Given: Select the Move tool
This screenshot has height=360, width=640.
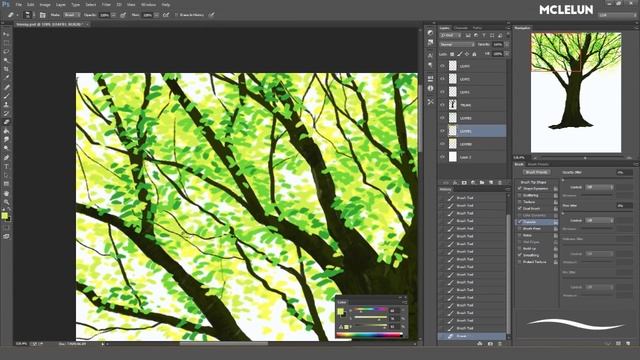Looking at the screenshot, I should click(x=6, y=34).
